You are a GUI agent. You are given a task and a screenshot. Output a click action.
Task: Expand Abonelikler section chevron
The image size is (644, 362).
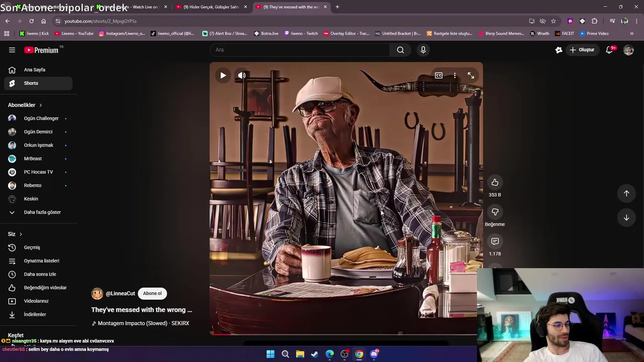point(40,105)
